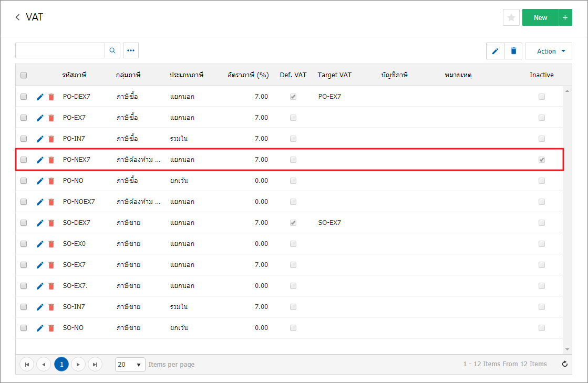Viewport: 588px width, 383px height.
Task: Select the PO-NEX7 row checkbox
Action: click(24, 160)
